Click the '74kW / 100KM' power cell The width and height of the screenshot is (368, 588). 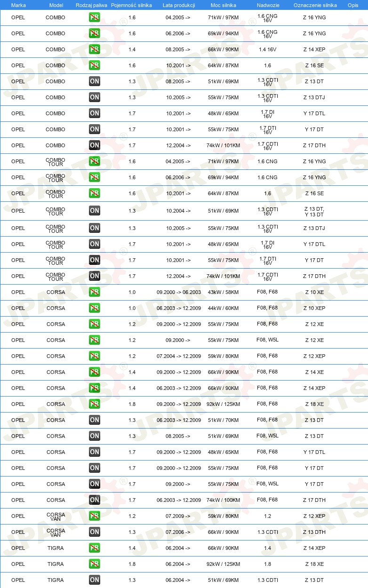[x=224, y=500]
